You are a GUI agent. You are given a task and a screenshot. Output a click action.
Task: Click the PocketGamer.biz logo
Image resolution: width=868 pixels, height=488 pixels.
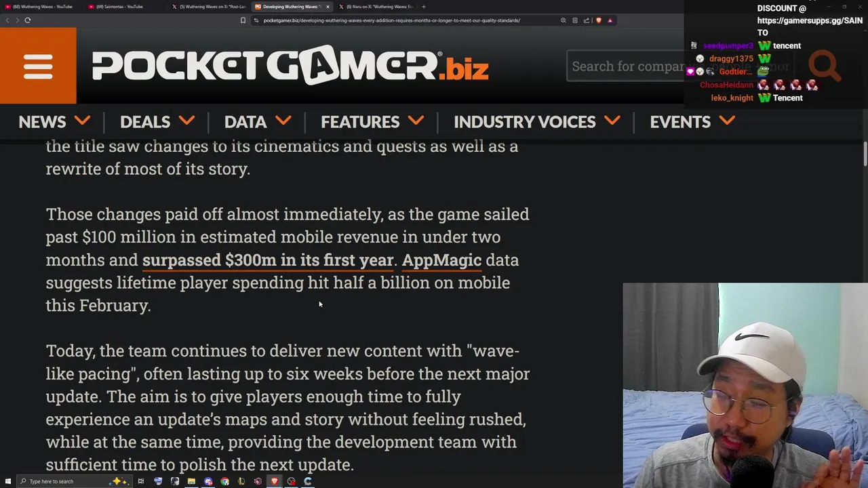290,66
